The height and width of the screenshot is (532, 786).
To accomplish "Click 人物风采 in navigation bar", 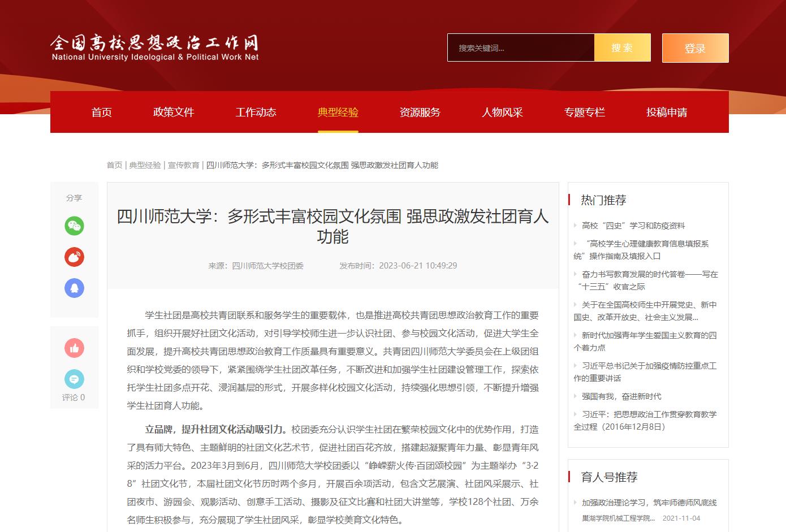I will point(502,113).
